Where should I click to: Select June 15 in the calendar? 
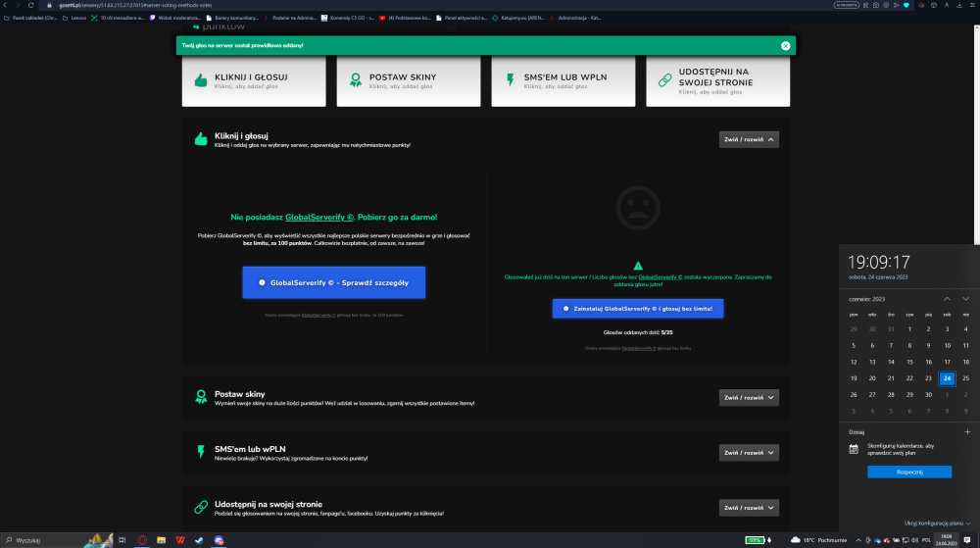pos(910,362)
